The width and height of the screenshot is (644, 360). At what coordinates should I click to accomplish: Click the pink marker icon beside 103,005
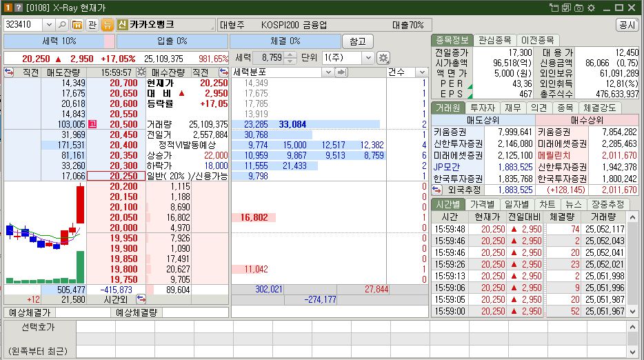(92, 124)
